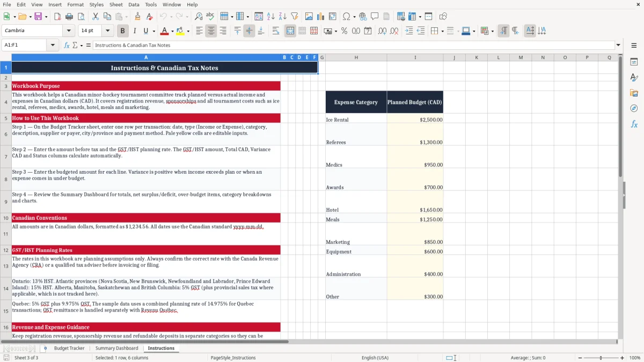Open the Function Wizard fx icon

[67, 45]
